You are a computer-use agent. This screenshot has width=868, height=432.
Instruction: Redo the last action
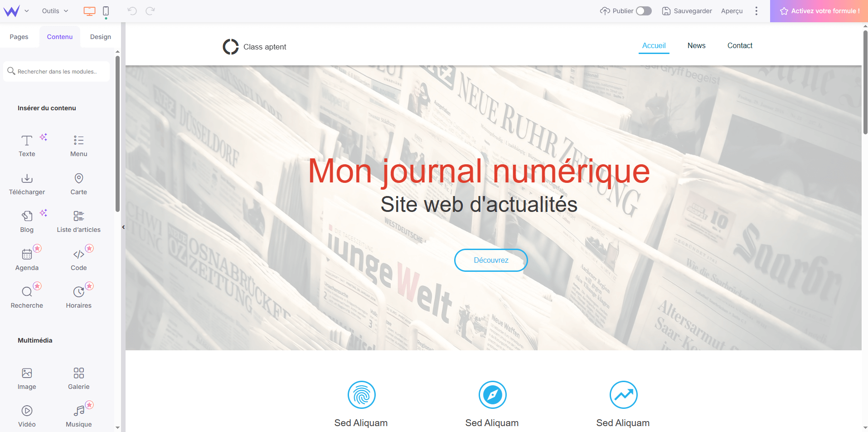[150, 11]
